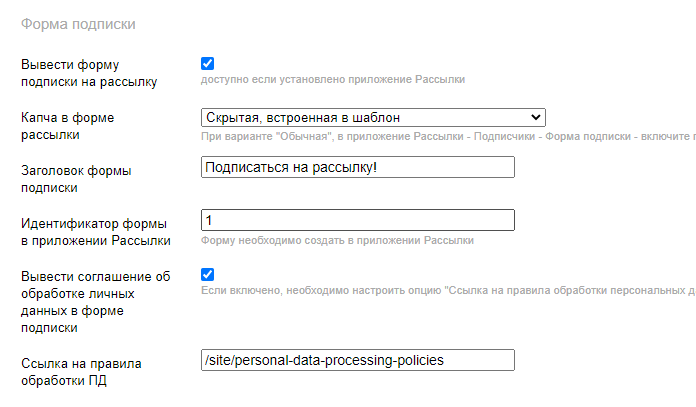Click the 'Капча в форме рассылки' label
The width and height of the screenshot is (696, 407).
click(x=68, y=126)
